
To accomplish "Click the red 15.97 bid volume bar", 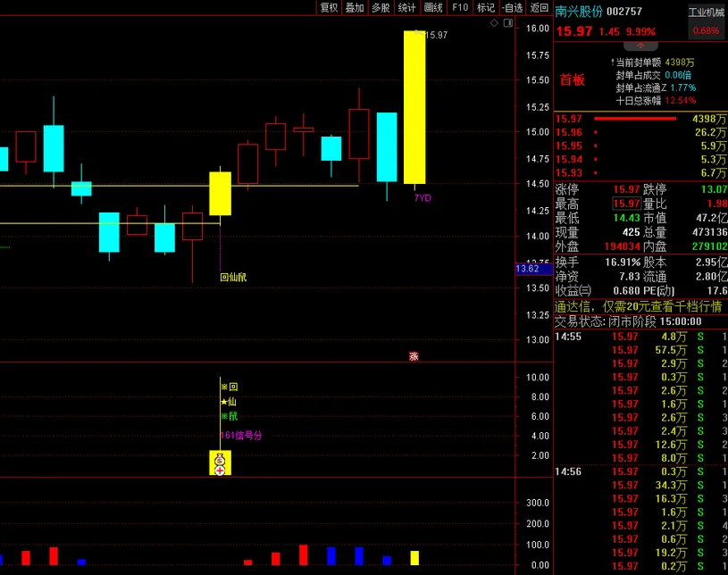I will pyautogui.click(x=635, y=118).
